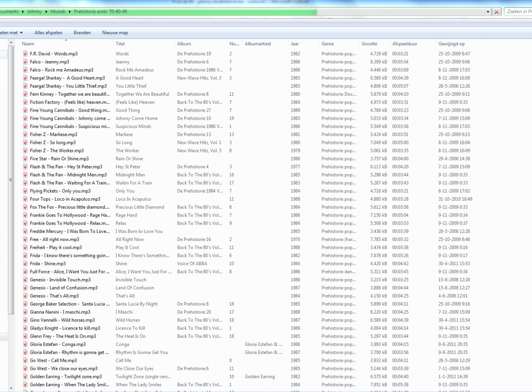The width and height of the screenshot is (532, 392).
Task: Select file Freddie Mercury - I Was Born To Love
Action: (70, 231)
